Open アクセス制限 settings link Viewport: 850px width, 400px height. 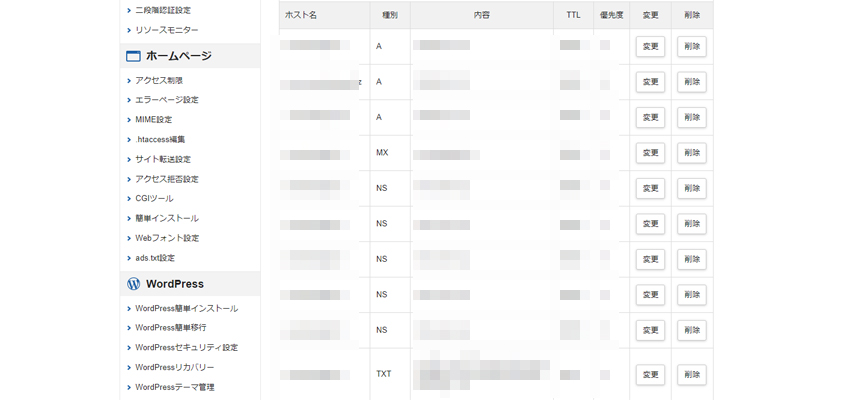[x=159, y=80]
